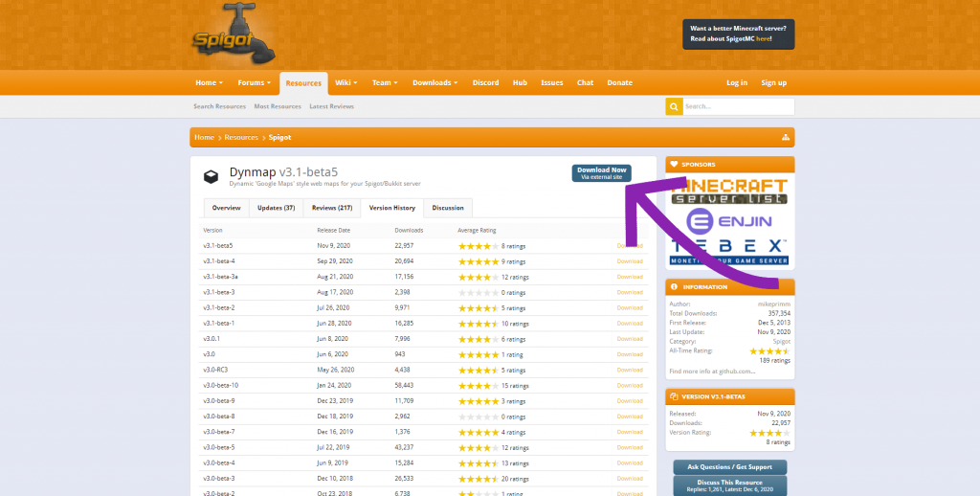Click the Version Rating stars in sidebar
The image size is (980, 496).
point(770,433)
